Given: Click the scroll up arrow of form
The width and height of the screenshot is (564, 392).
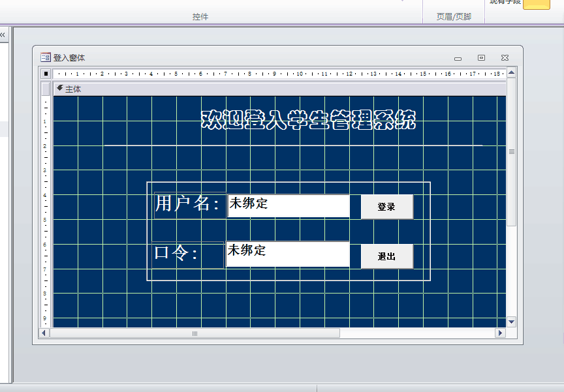Looking at the screenshot, I should point(511,72).
